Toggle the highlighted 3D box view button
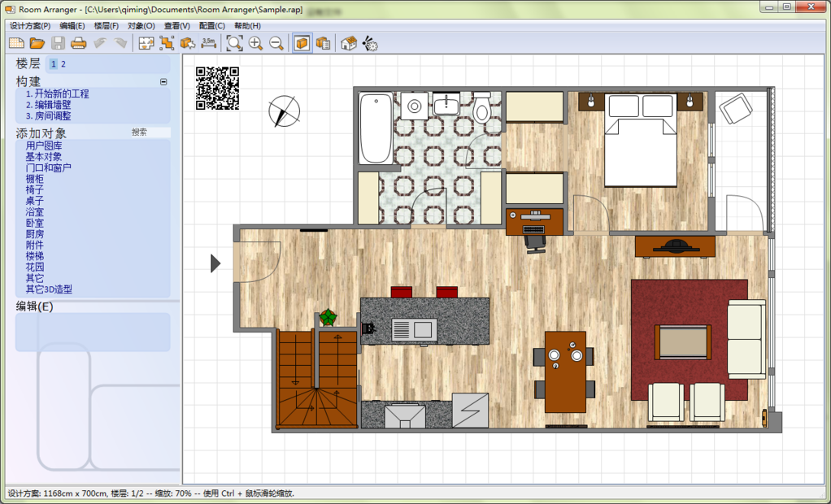 (302, 43)
